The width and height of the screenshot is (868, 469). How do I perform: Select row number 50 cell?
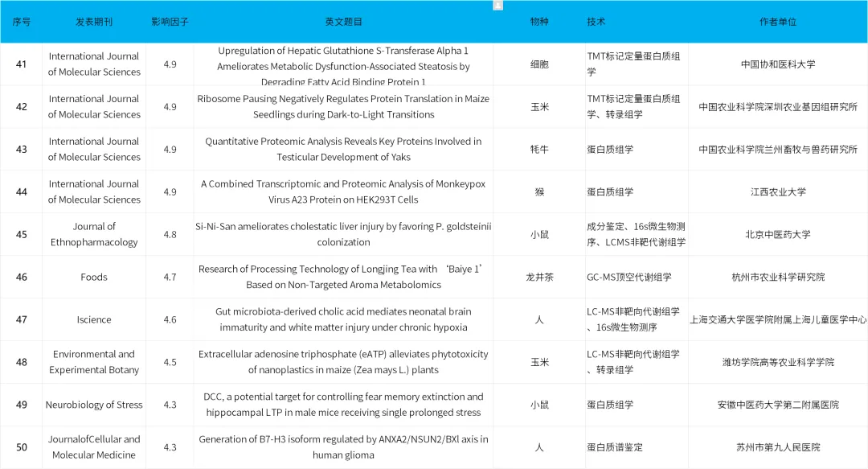tap(22, 446)
